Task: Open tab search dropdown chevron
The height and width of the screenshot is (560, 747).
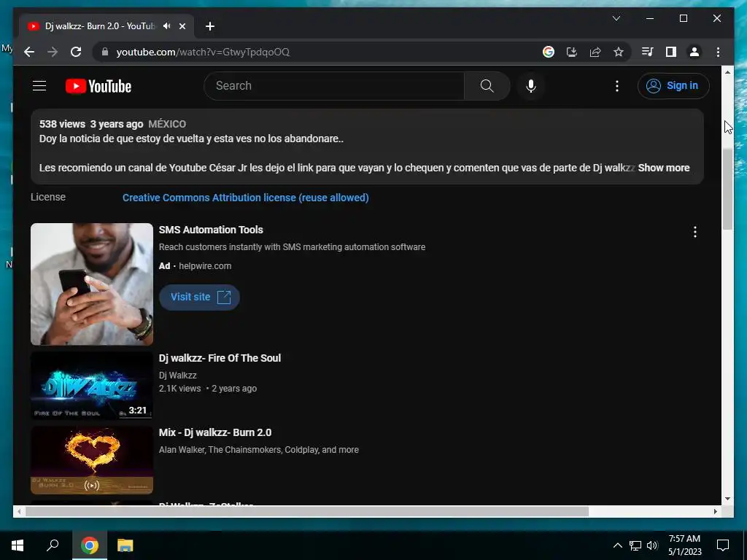Action: tap(616, 18)
